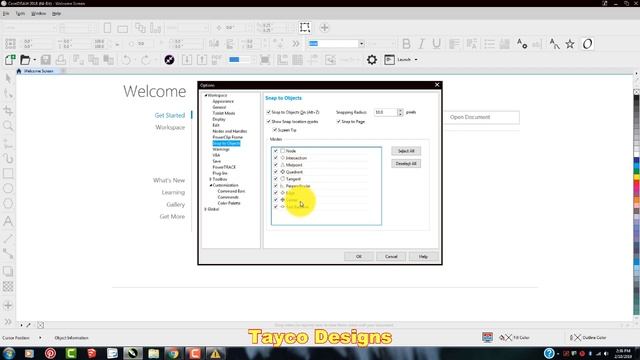Click Cancel in Options dialog
Viewport: 640px width, 360px height.
point(391,256)
